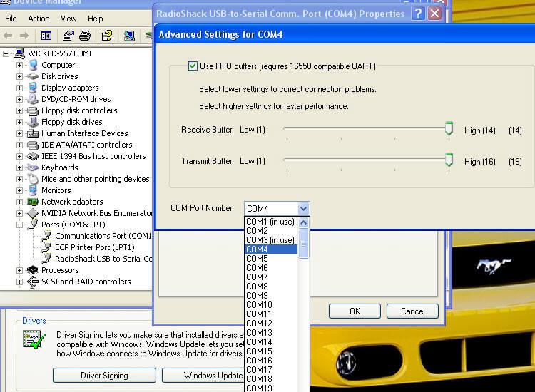Viewport: 535px width, 392px height.
Task: Collapse the Ports (COM & LPT) node
Action: (x=19, y=225)
